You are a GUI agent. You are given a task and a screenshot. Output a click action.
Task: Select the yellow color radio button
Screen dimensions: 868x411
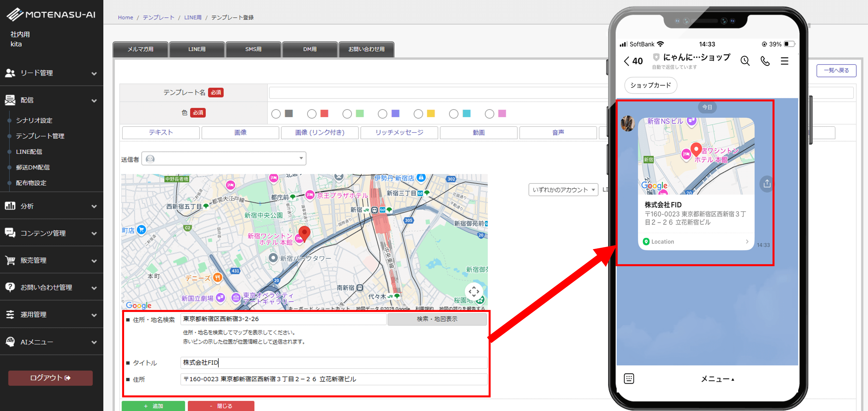point(418,114)
